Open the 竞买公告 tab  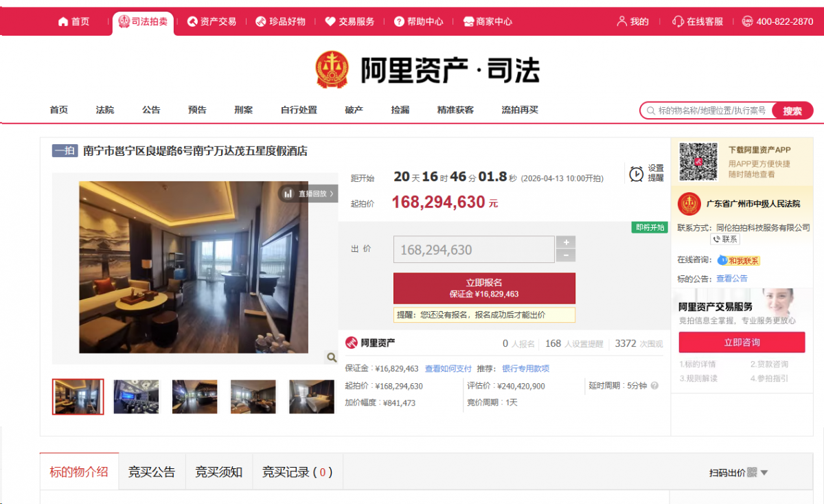click(152, 472)
